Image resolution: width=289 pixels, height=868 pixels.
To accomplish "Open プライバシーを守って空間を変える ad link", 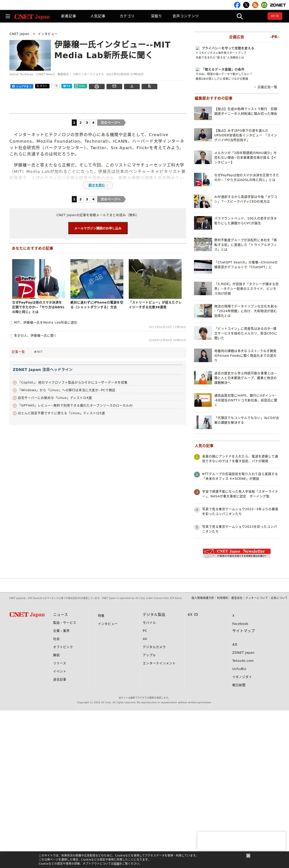I will pyautogui.click(x=228, y=48).
